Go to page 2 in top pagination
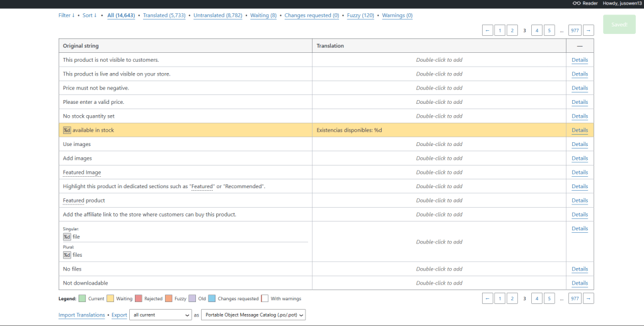This screenshot has height=326, width=644. coord(512,30)
